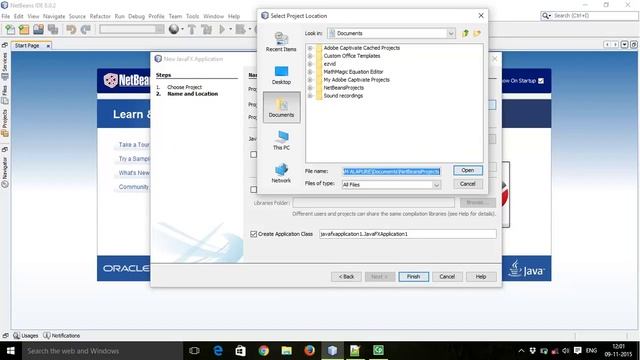Open the File menu
This screenshot has width=640, height=360.
6,16
